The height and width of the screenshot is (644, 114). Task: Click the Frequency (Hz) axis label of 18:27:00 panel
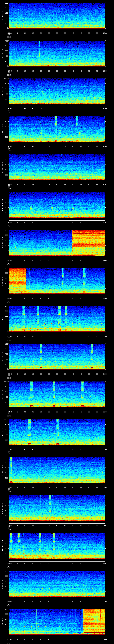click(3, 508)
